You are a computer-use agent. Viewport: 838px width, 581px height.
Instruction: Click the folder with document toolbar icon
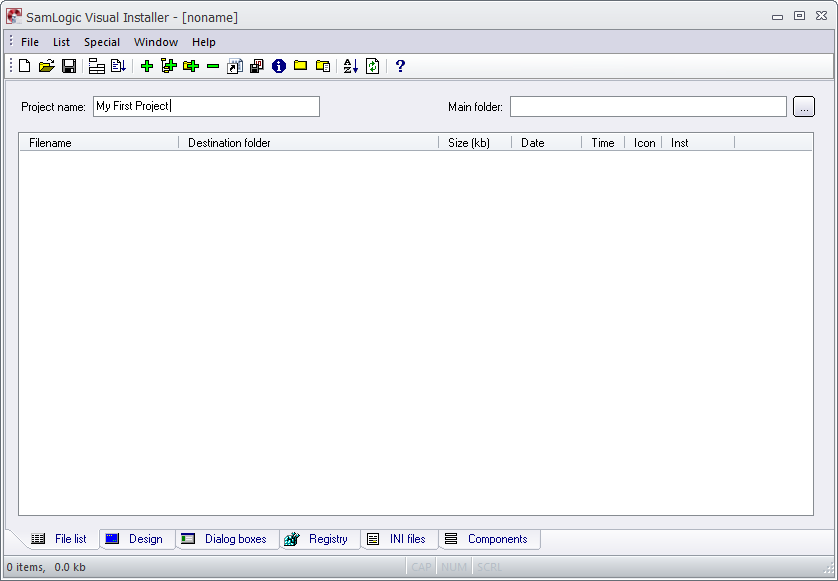click(323, 66)
